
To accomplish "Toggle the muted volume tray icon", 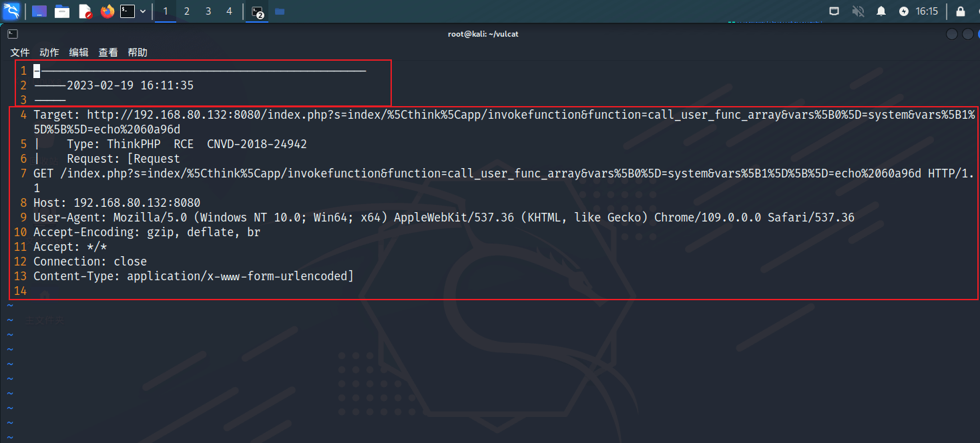I will click(858, 11).
